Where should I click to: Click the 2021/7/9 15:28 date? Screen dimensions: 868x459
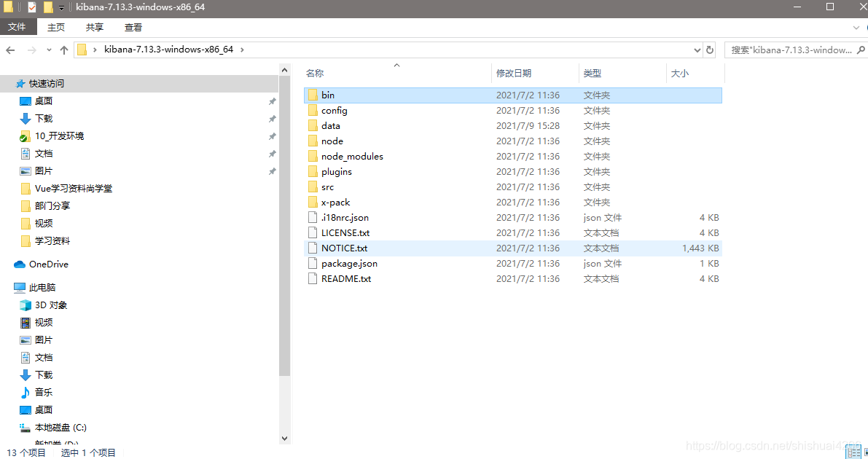[x=528, y=126]
